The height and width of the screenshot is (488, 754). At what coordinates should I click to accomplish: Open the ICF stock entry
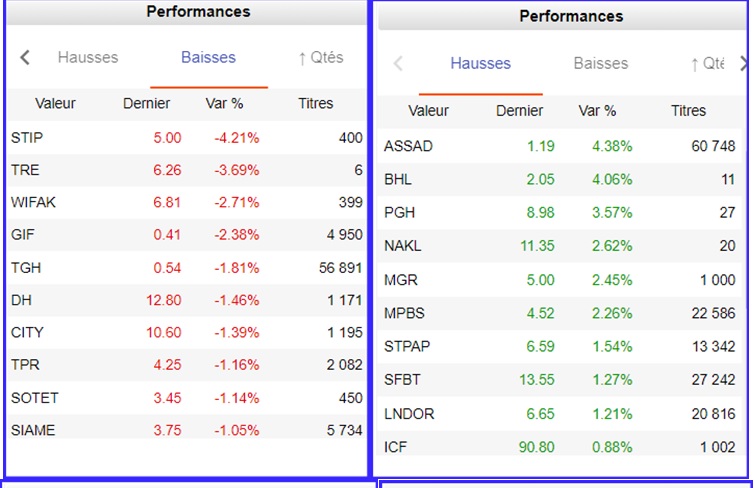tap(396, 447)
